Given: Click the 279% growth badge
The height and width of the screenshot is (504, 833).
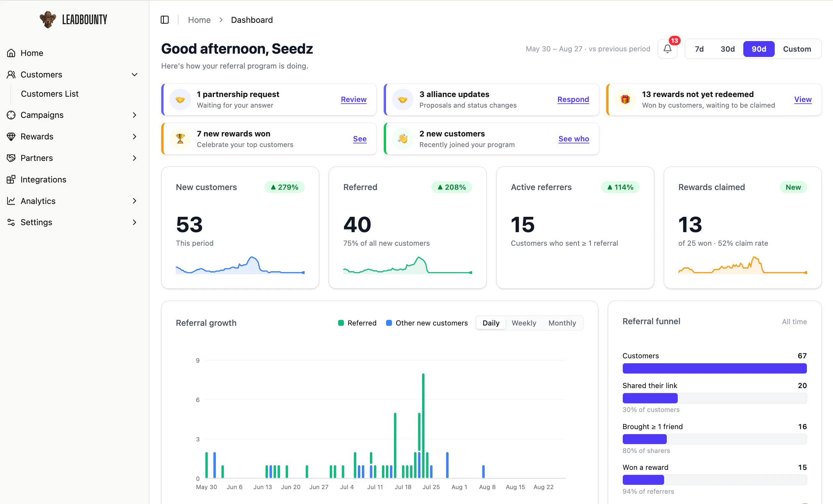Looking at the screenshot, I should coord(284,187).
